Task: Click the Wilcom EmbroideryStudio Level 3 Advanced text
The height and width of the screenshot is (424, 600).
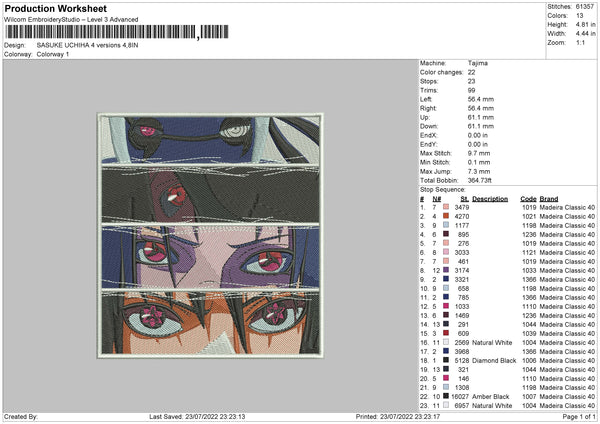Action: coord(71,20)
